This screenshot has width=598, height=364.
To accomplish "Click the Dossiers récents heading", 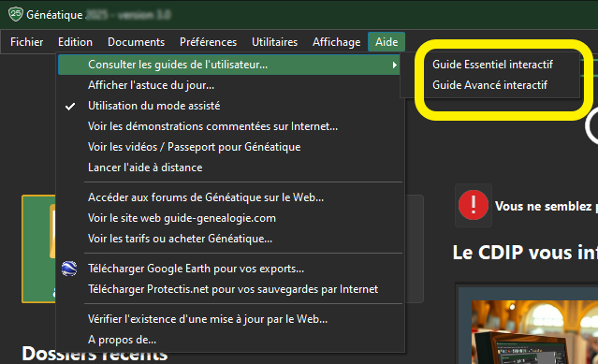I will [95, 354].
